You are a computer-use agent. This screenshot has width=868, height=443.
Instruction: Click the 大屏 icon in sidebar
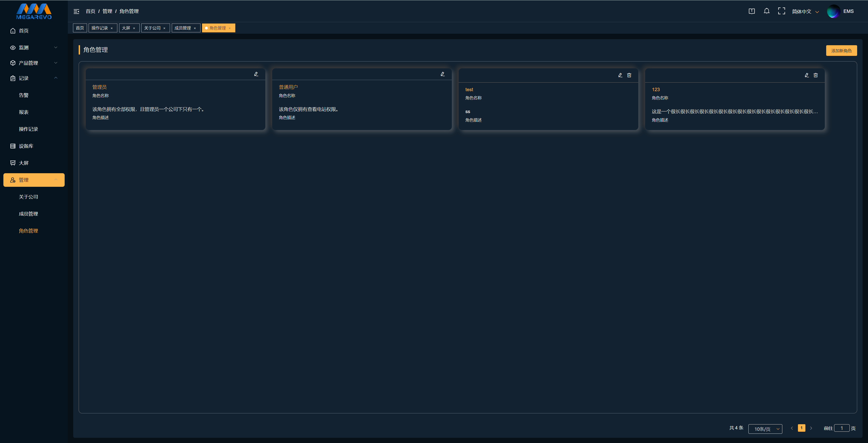[x=13, y=163]
